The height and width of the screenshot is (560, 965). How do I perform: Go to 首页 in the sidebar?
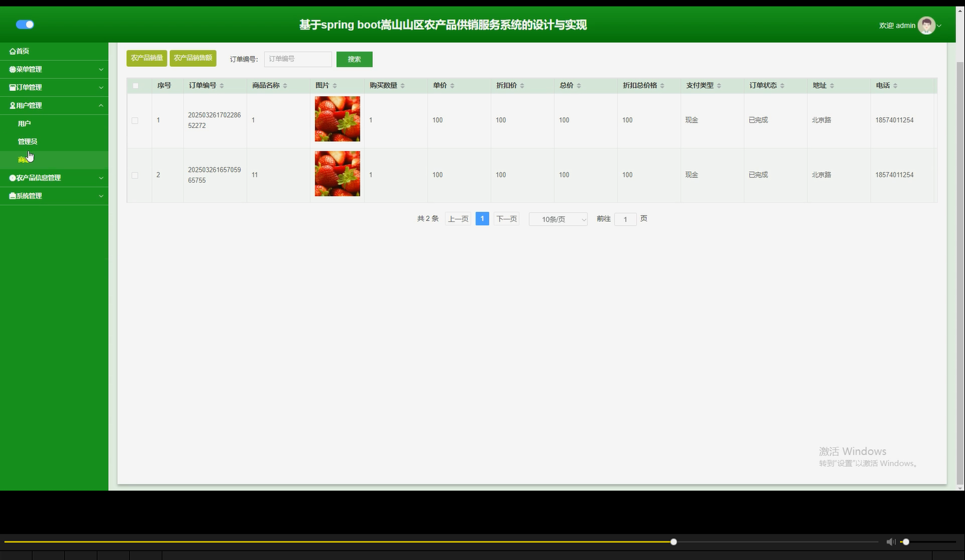54,52
